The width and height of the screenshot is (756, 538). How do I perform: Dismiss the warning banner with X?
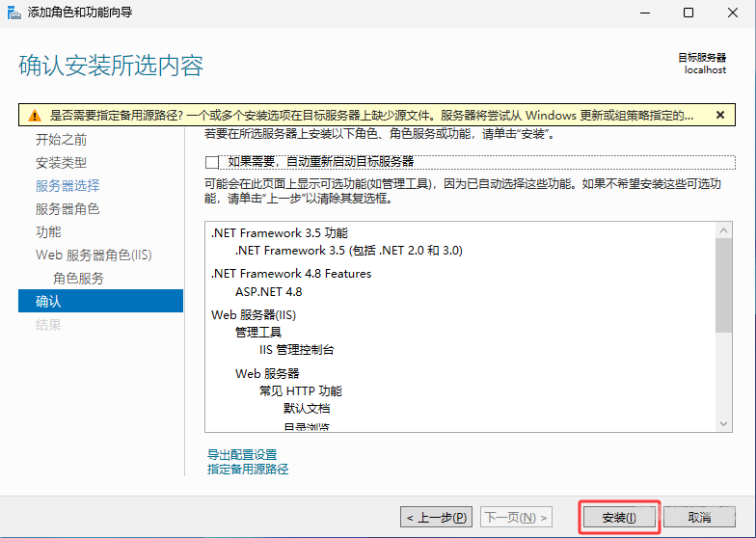(x=719, y=115)
